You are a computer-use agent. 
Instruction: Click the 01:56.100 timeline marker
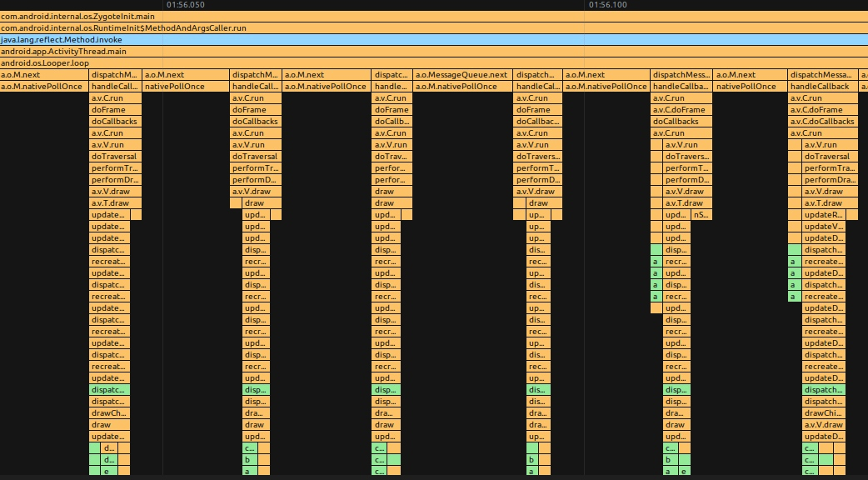coord(608,4)
